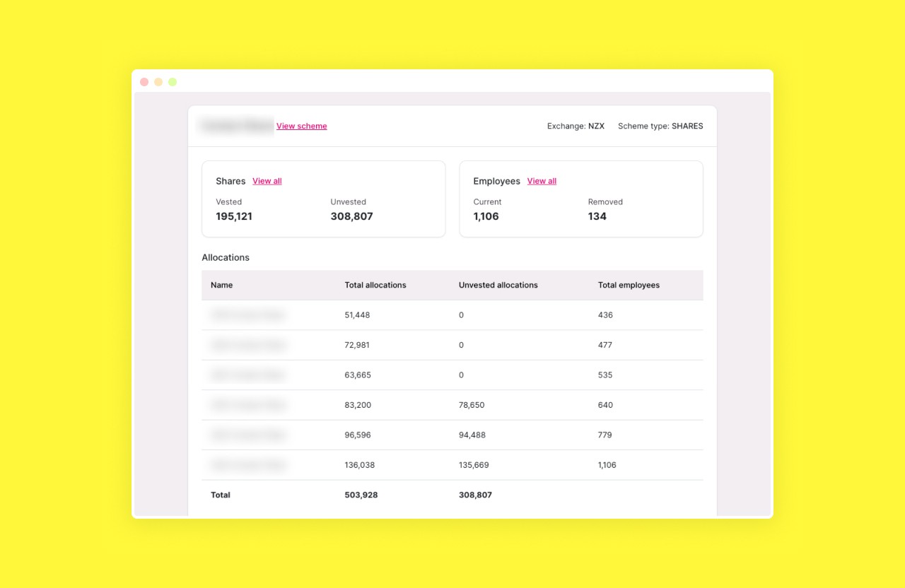Select total employees cell 436
Viewport: 905px width, 588px height.
tap(605, 315)
